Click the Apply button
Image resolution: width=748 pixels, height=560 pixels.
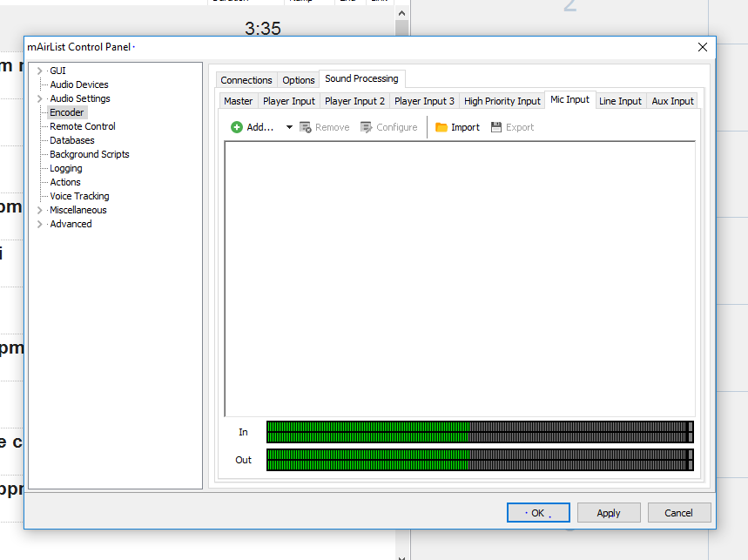pos(608,513)
